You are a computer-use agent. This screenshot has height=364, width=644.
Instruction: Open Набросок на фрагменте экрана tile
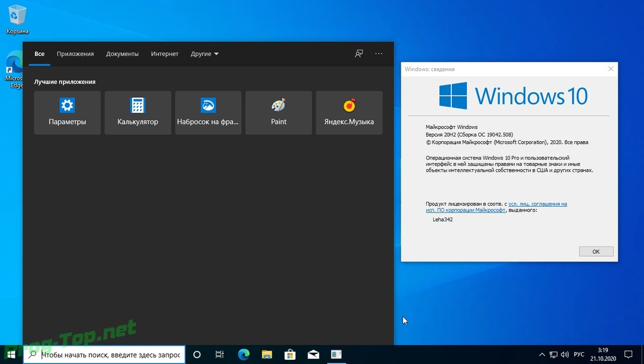tap(208, 113)
